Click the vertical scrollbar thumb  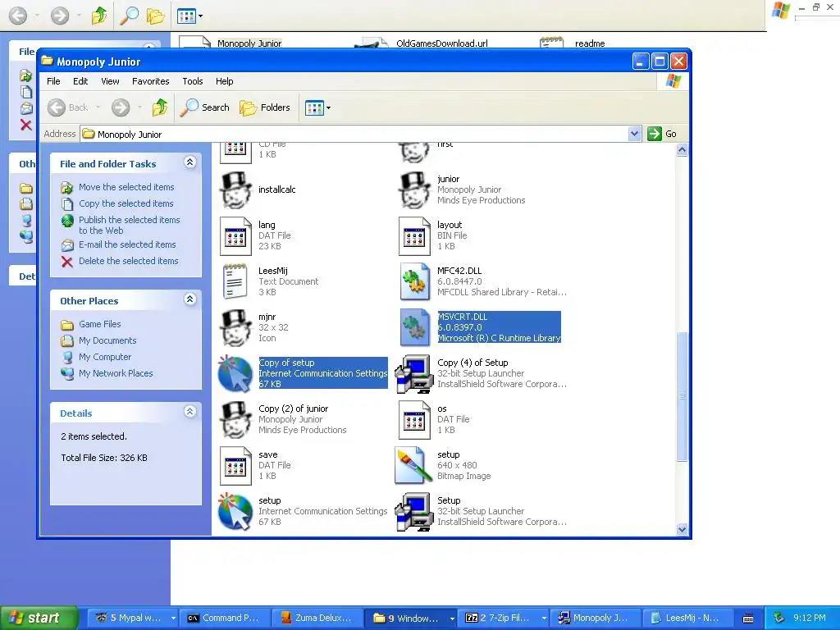pos(682,396)
